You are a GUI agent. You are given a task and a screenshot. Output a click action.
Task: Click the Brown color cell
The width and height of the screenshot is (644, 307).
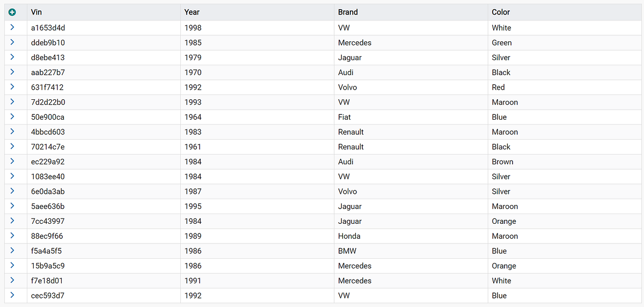coord(565,162)
